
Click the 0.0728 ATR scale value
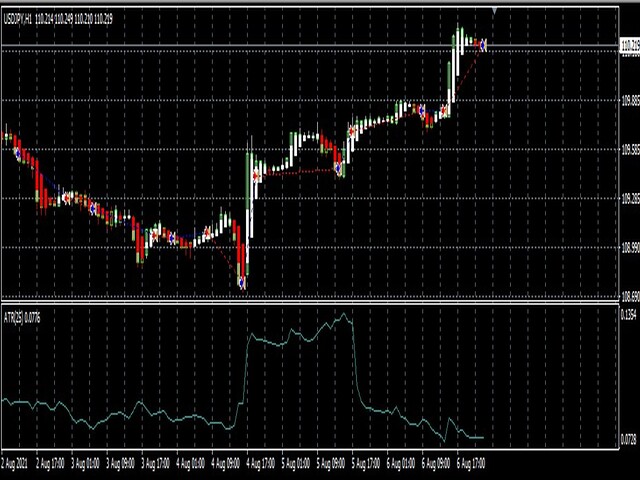point(629,440)
